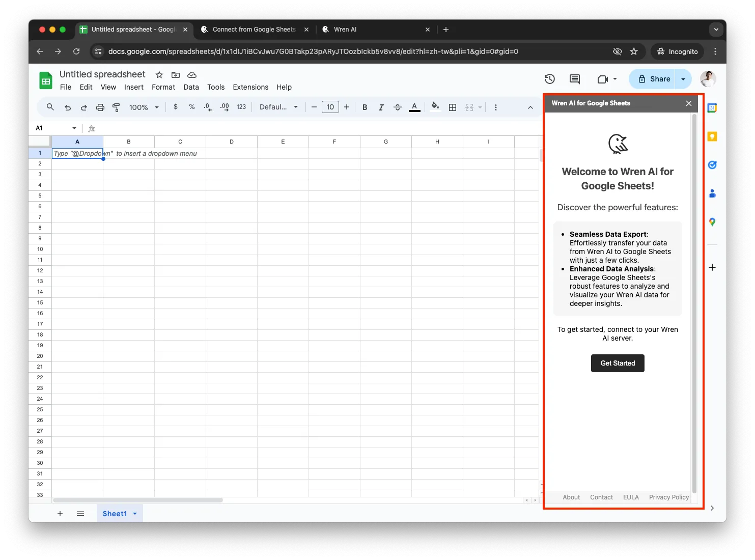Increase decimal places
The image size is (755, 560).
click(x=225, y=107)
